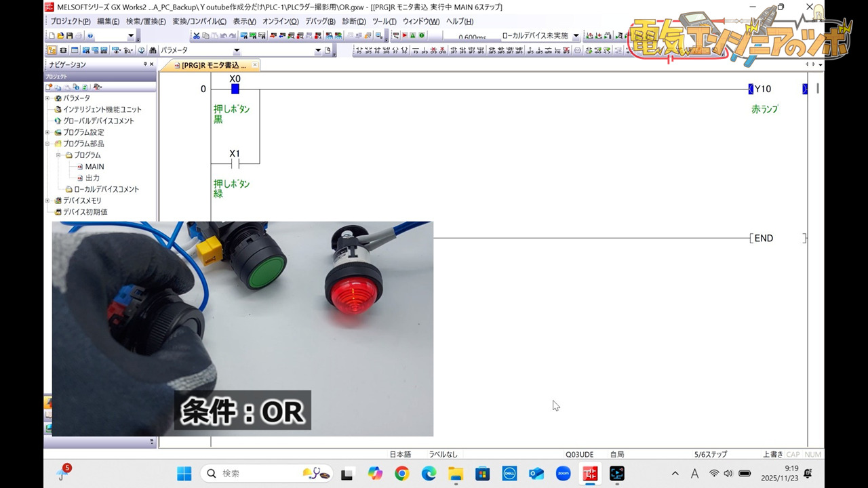Screen dimensions: 868x488
Task: Toggle the X0 contact in the ladder
Action: click(235, 89)
